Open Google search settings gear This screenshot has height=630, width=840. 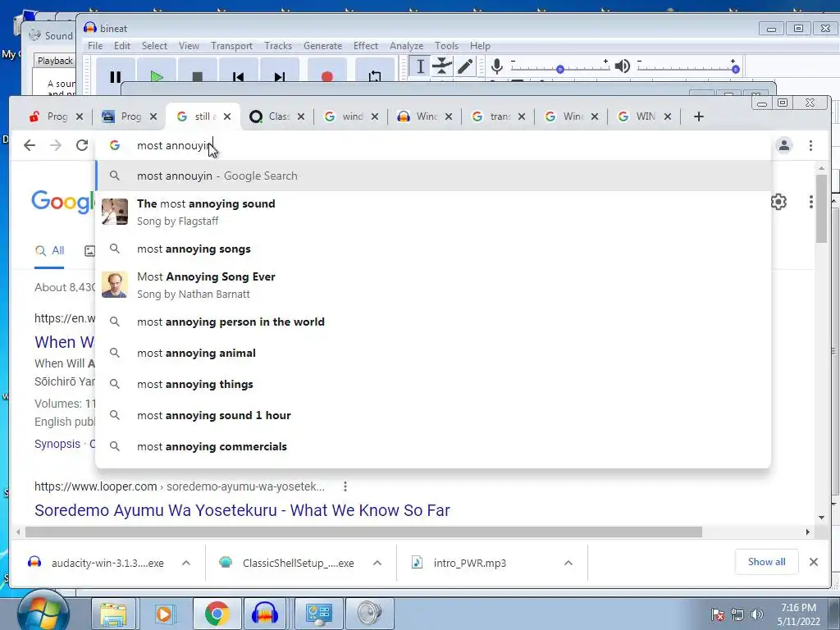(x=778, y=202)
